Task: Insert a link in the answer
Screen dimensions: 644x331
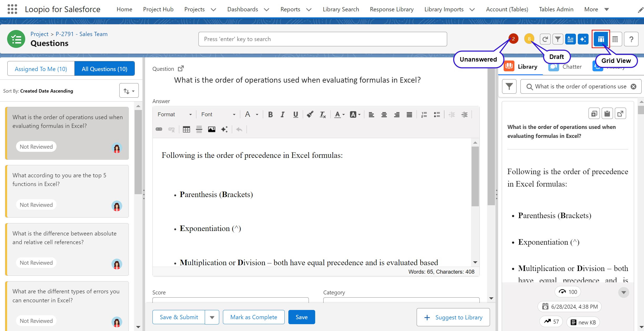Action: click(x=159, y=129)
